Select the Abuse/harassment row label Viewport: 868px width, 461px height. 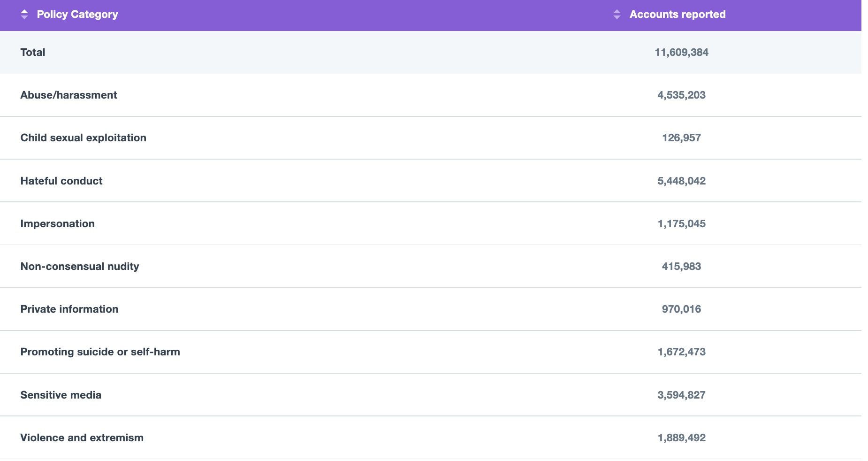click(69, 95)
